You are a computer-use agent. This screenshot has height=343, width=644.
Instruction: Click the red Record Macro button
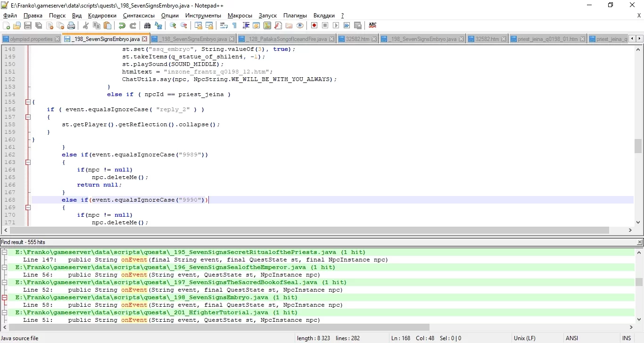(x=314, y=25)
